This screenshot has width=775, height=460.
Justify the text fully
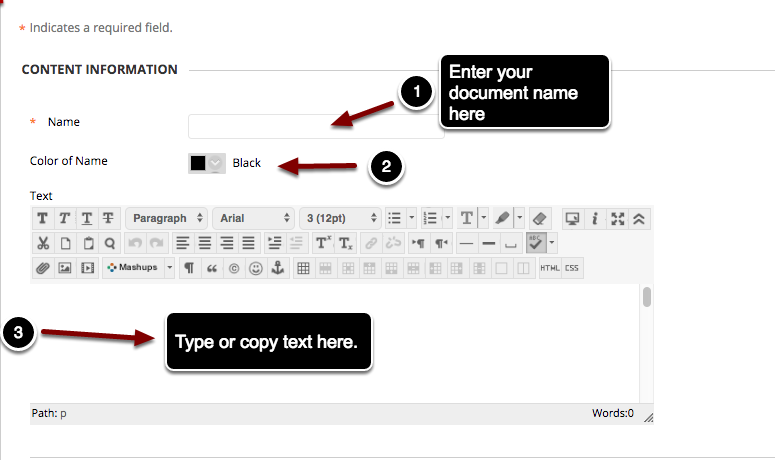[248, 243]
